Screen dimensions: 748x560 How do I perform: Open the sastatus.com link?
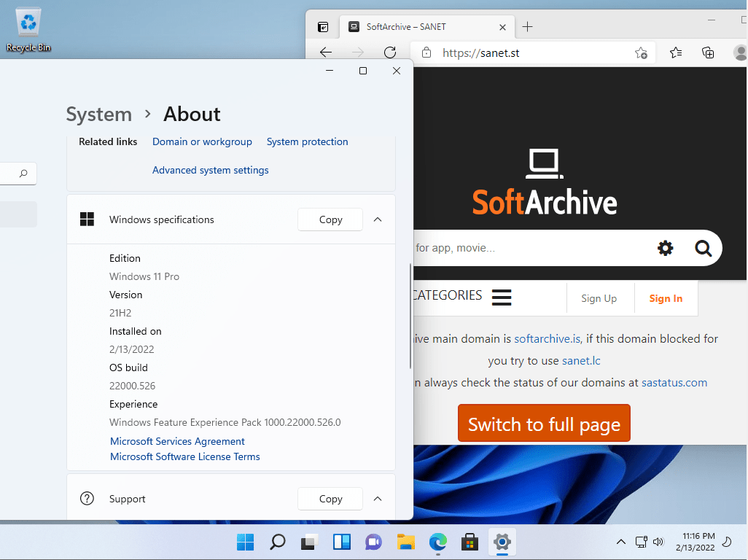[674, 383]
